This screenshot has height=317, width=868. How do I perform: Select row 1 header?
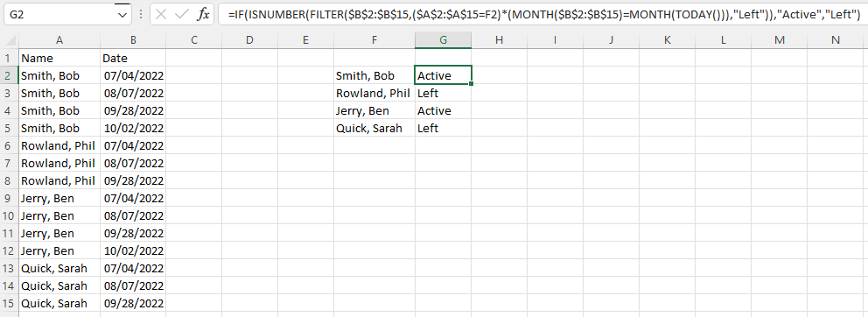(x=9, y=58)
